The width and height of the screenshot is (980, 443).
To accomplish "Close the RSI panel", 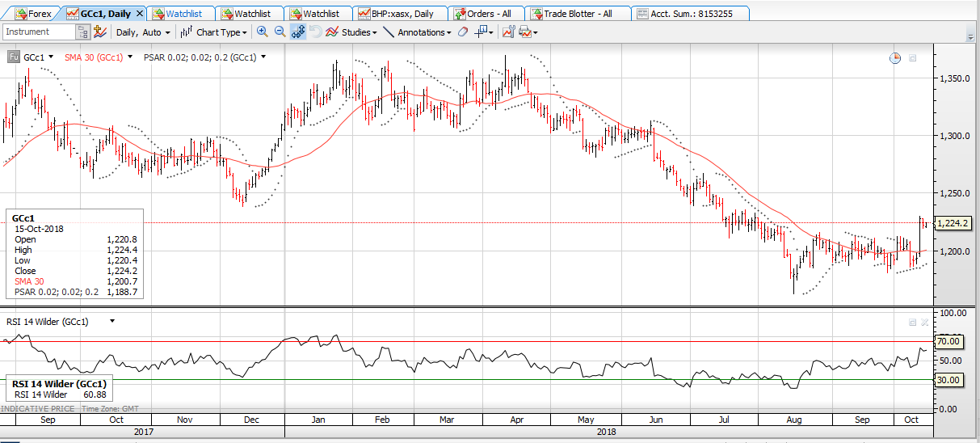I will [x=925, y=321].
